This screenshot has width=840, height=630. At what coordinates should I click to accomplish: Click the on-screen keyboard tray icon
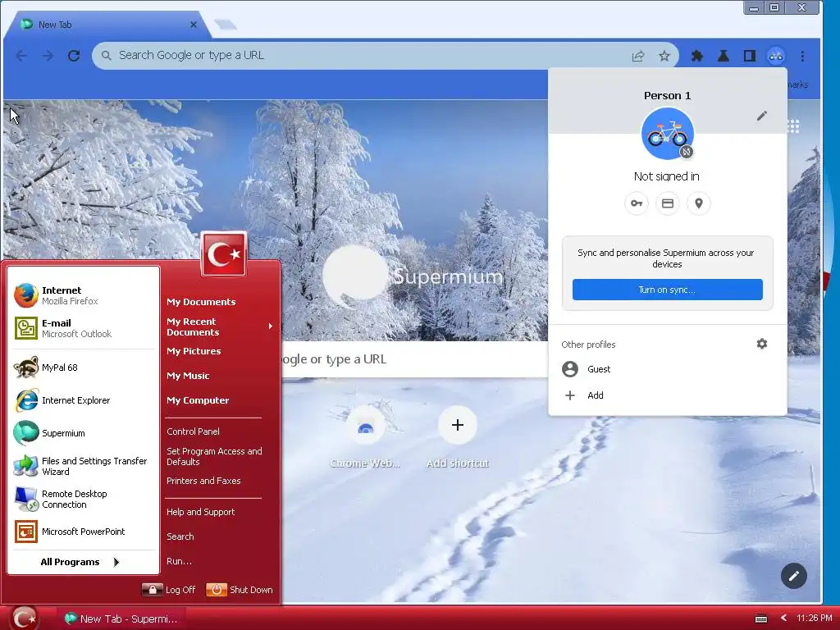pyautogui.click(x=760, y=619)
